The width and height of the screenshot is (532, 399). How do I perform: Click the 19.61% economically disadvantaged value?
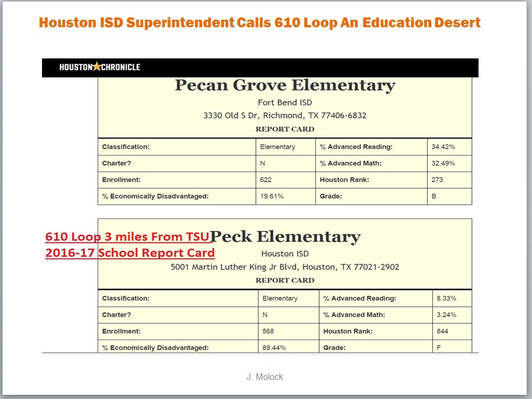coord(271,196)
